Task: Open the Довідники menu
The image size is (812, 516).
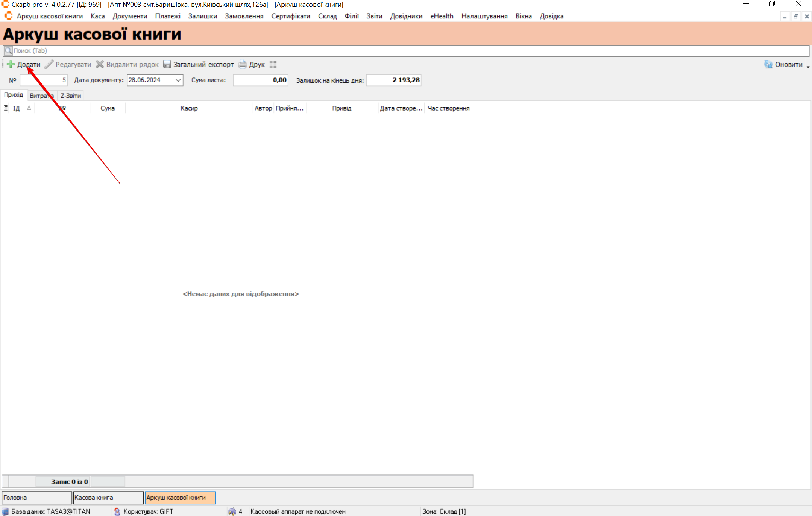Action: pyautogui.click(x=406, y=16)
